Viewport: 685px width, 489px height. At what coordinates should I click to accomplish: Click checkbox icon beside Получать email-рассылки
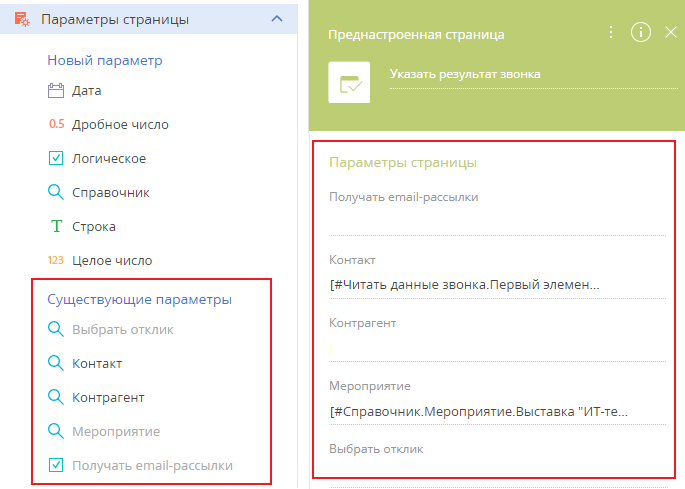(x=56, y=465)
